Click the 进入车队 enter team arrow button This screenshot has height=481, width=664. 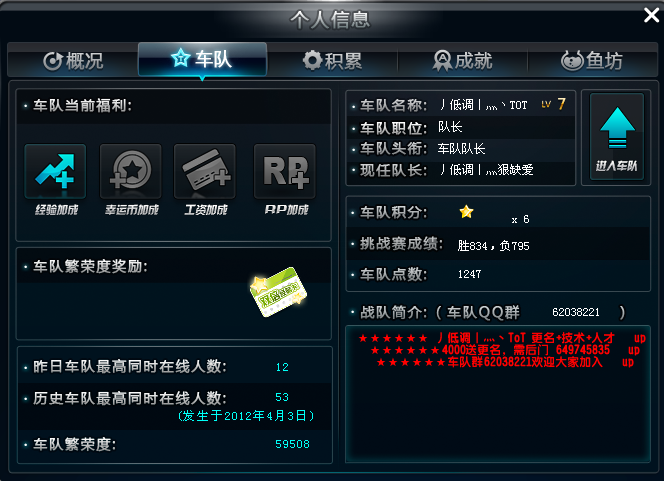pyautogui.click(x=617, y=137)
